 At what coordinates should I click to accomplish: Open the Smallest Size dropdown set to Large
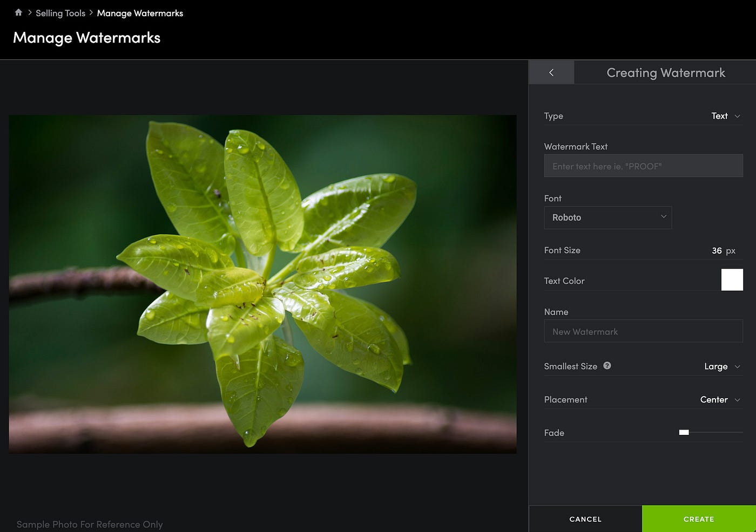[x=721, y=366]
